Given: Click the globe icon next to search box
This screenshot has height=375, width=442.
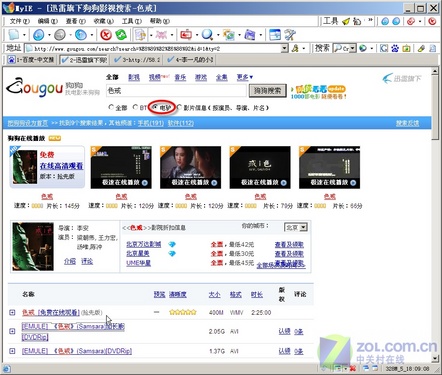Looking at the screenshot, I should pyautogui.click(x=363, y=49).
